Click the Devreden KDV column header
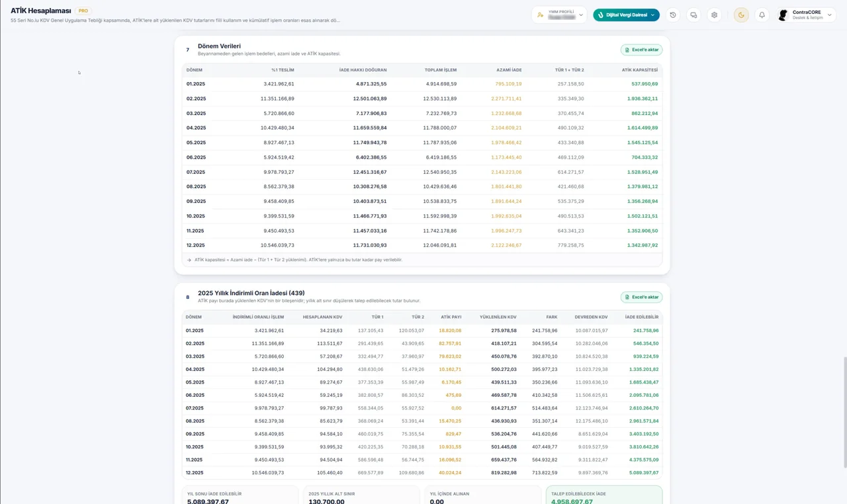 click(591, 317)
